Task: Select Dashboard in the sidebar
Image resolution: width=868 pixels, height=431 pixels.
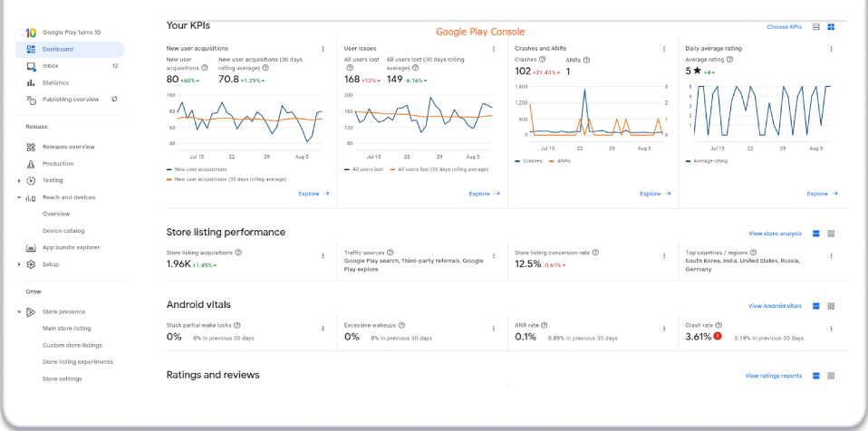Action: pyautogui.click(x=71, y=49)
